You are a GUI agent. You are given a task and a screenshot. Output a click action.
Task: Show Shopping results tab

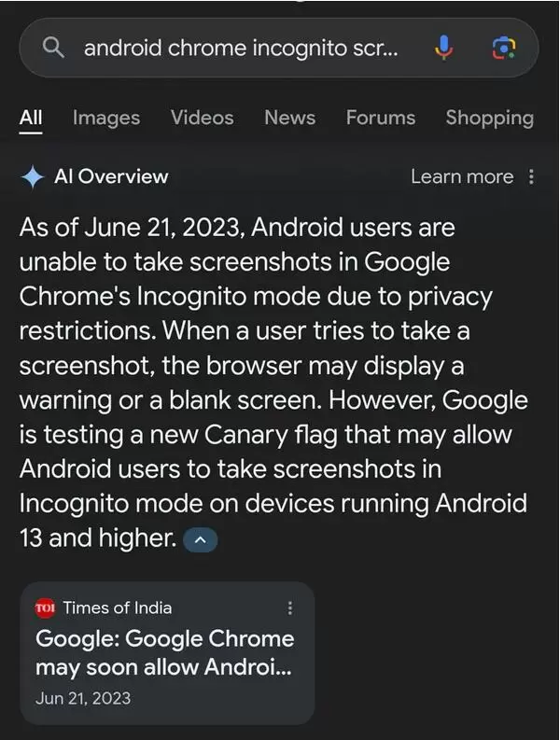point(489,118)
